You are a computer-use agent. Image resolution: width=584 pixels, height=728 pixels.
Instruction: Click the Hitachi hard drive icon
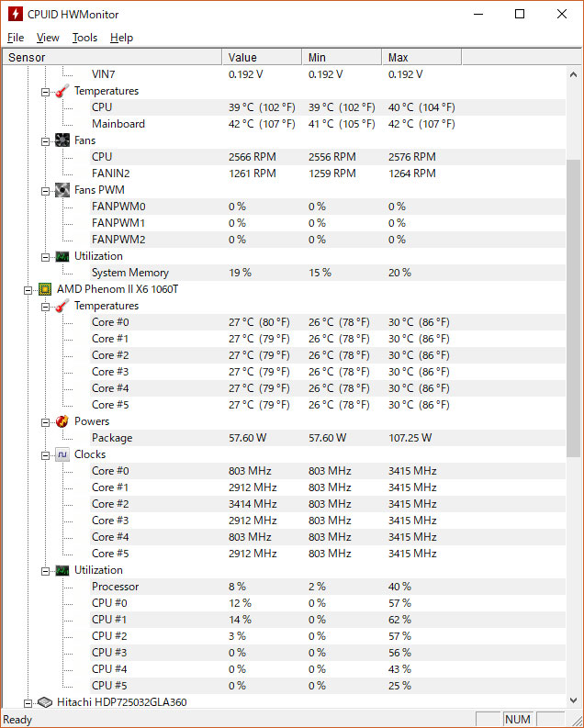pyautogui.click(x=45, y=702)
